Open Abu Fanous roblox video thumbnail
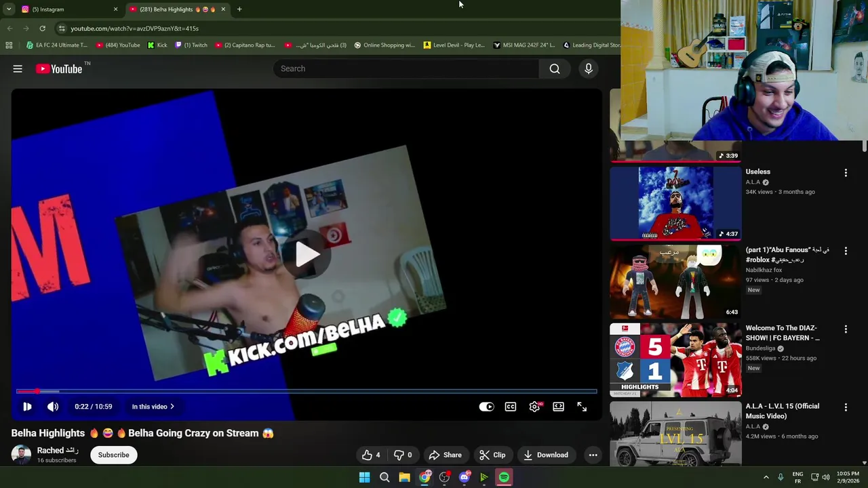The height and width of the screenshot is (488, 868). click(675, 281)
